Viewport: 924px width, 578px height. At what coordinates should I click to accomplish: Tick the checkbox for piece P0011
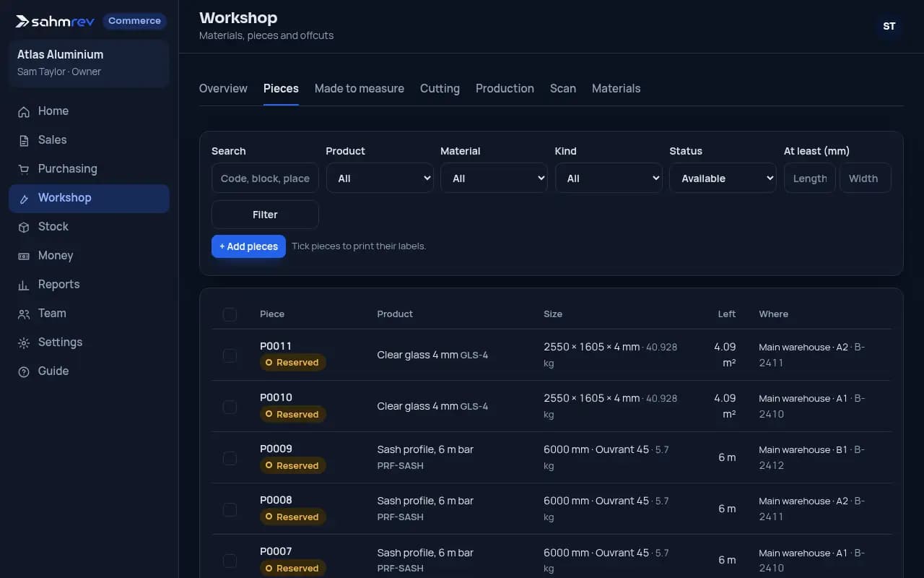pos(230,355)
